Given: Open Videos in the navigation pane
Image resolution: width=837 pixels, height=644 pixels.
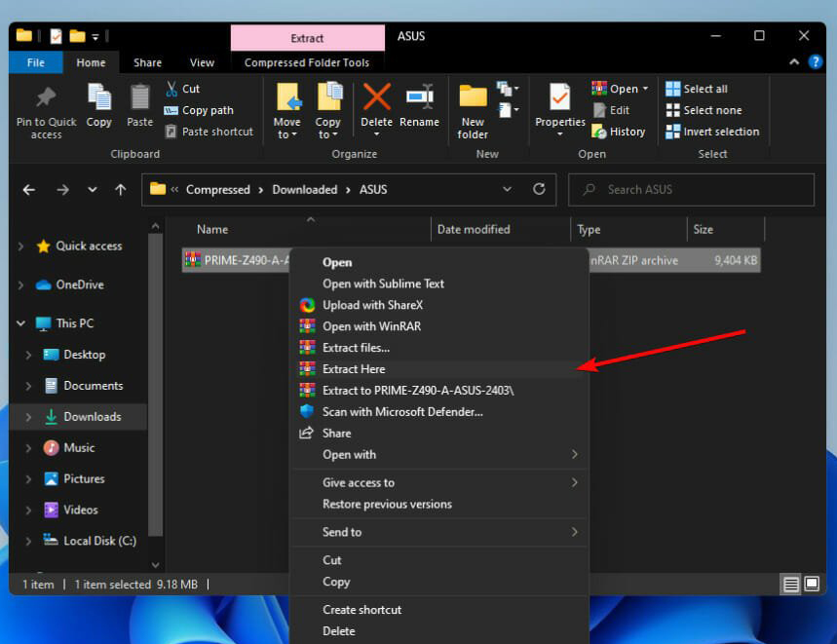Looking at the screenshot, I should coord(81,510).
